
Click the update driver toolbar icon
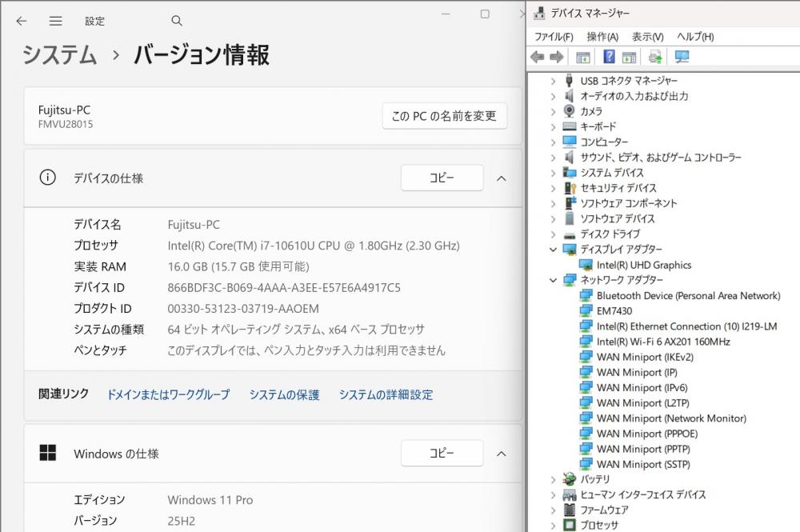point(655,57)
